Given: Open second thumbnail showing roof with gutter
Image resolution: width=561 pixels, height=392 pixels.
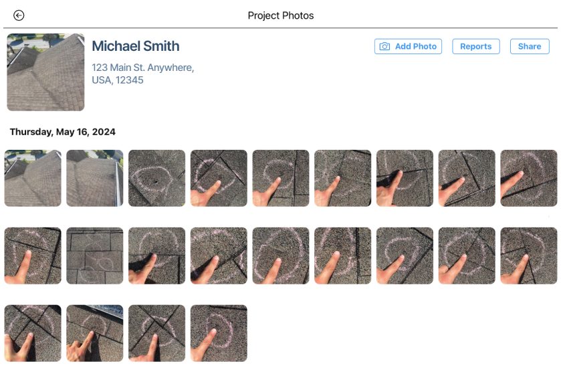Looking at the screenshot, I should pyautogui.click(x=95, y=179).
